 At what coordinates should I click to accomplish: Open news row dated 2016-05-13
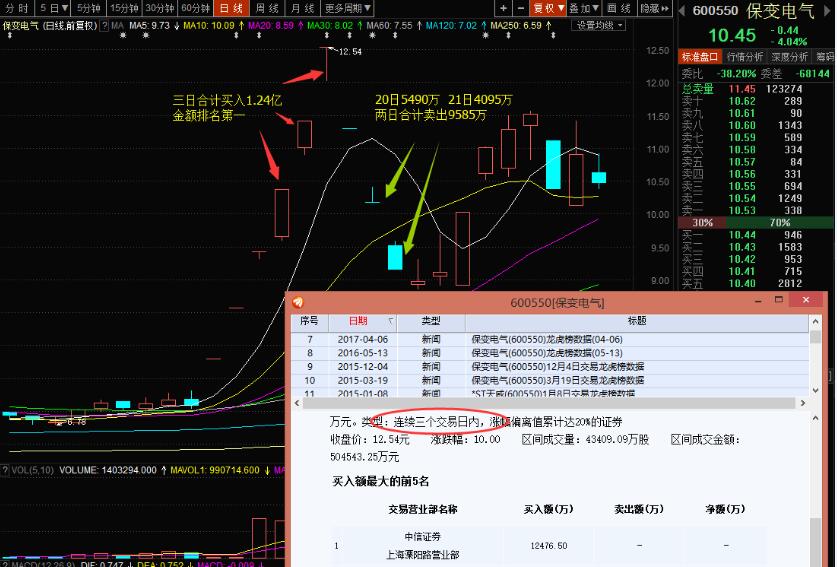click(x=550, y=353)
